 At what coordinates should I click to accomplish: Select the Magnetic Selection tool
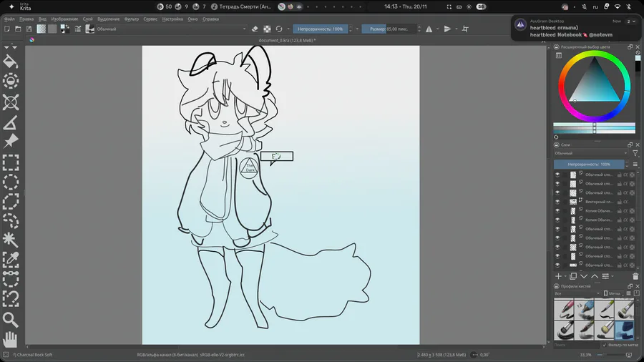point(10,298)
